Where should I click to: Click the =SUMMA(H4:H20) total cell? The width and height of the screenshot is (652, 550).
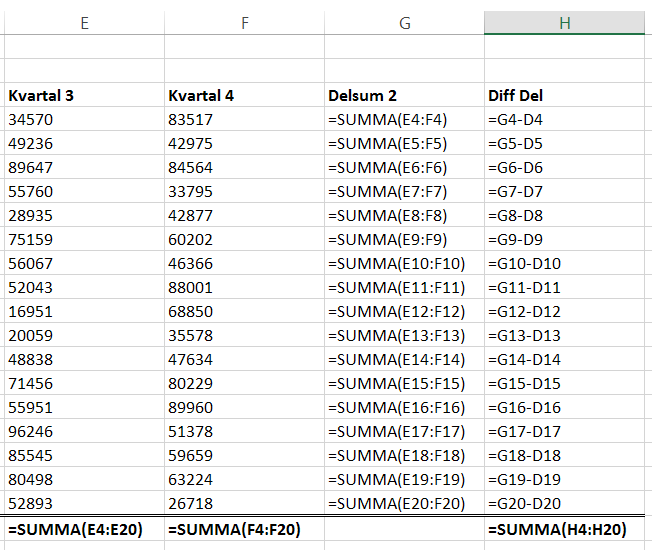pos(564,529)
